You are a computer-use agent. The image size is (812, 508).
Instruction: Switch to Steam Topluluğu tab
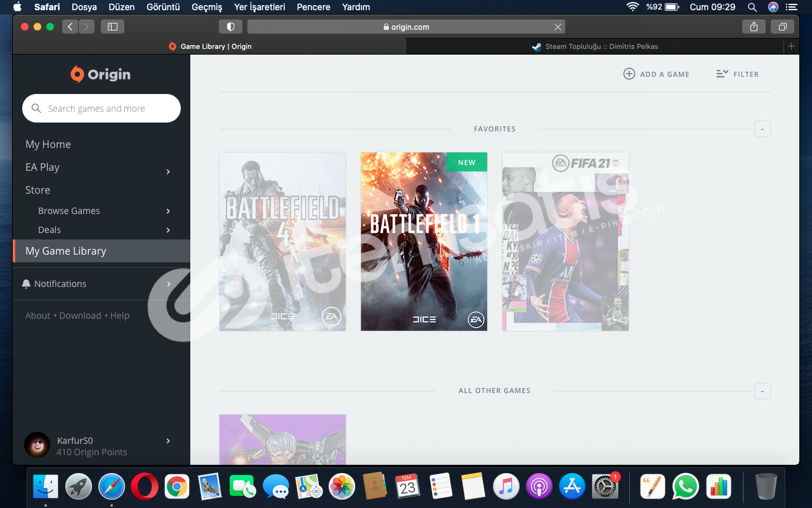tap(595, 46)
